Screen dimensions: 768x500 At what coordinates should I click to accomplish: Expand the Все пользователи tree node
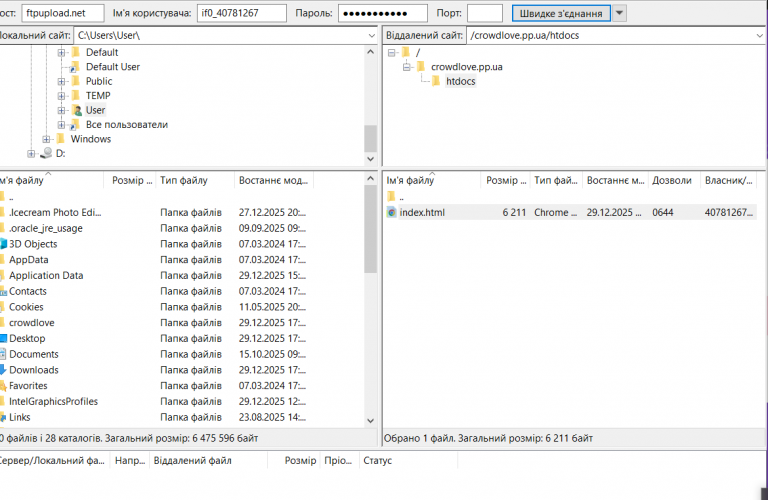point(61,125)
